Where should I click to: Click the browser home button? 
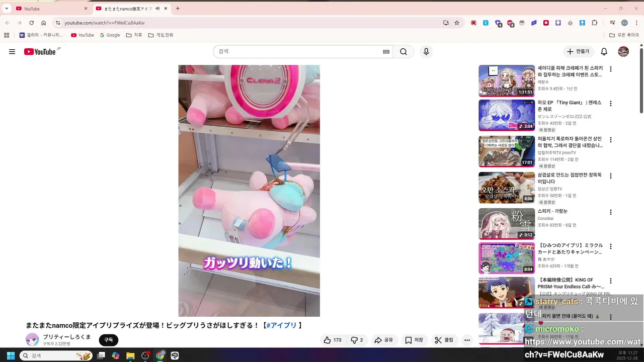coord(44,23)
